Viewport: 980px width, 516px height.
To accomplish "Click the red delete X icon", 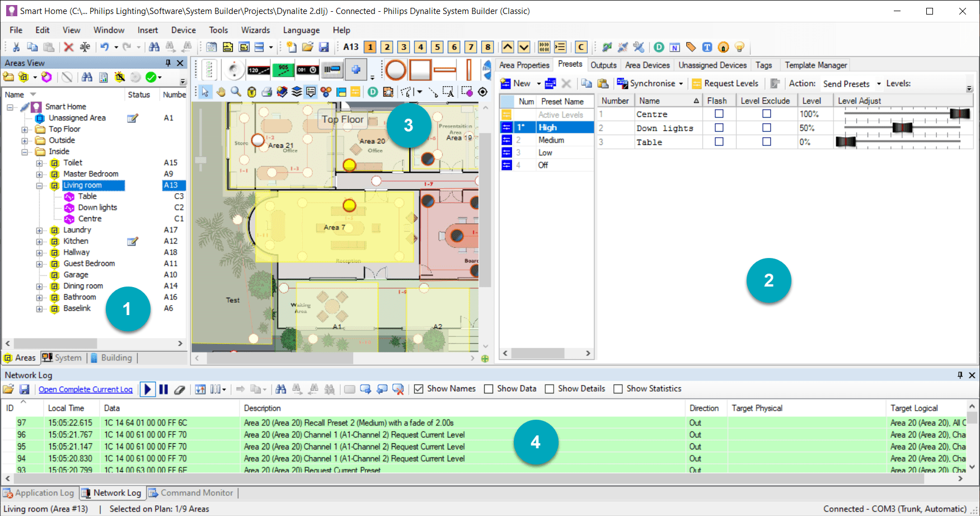I will pyautogui.click(x=69, y=47).
